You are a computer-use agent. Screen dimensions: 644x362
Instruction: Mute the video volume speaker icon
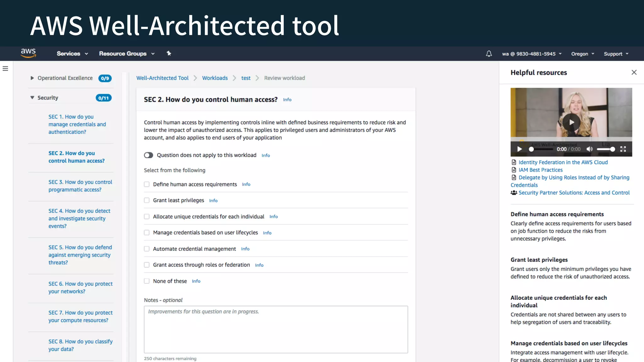click(590, 149)
